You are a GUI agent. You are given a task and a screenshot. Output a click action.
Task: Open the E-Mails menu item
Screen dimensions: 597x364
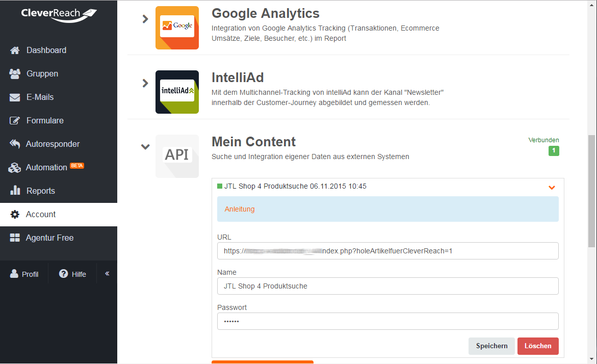tap(59, 97)
